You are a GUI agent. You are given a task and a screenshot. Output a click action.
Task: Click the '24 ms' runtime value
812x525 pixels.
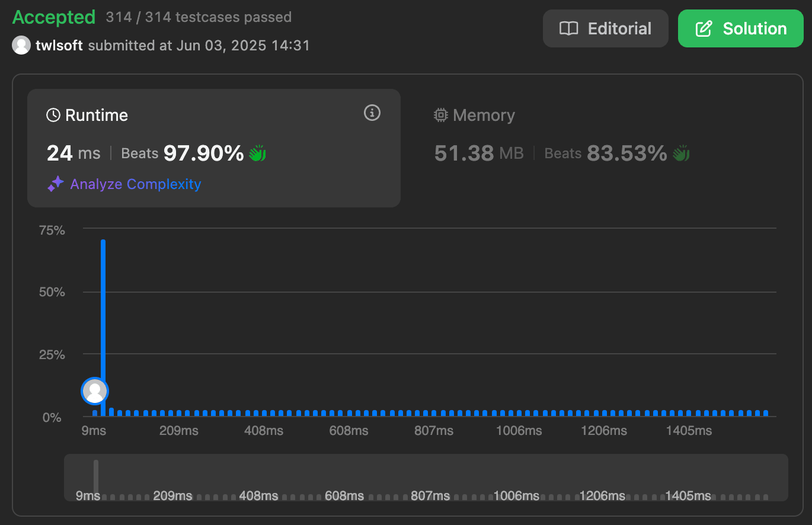(x=73, y=153)
